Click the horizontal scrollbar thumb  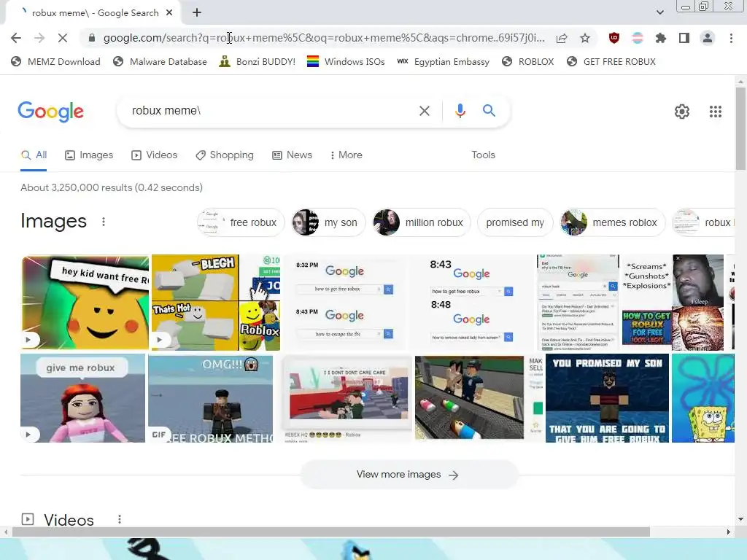[331, 532]
